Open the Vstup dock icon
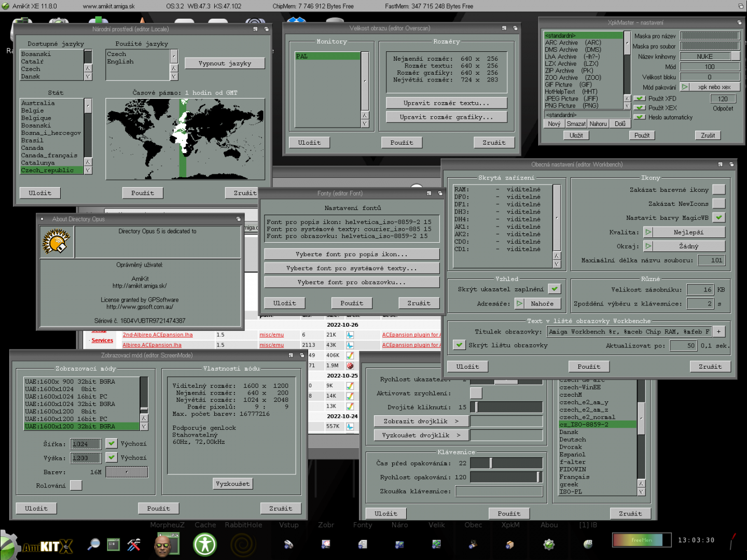747x560 pixels. pos(288,544)
